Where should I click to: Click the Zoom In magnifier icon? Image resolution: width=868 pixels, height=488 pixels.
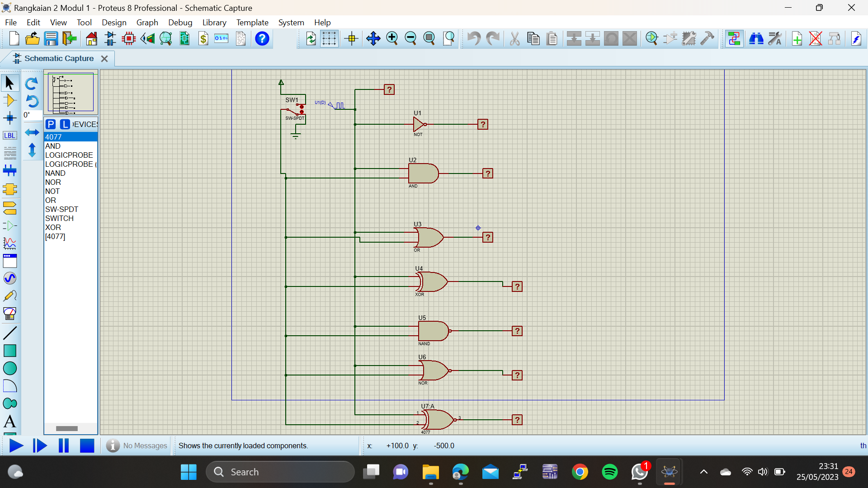392,39
